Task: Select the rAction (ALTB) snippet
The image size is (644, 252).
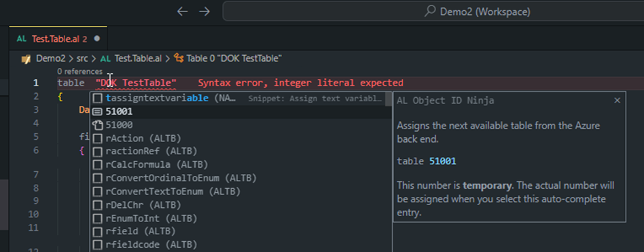Action: pyautogui.click(x=240, y=138)
